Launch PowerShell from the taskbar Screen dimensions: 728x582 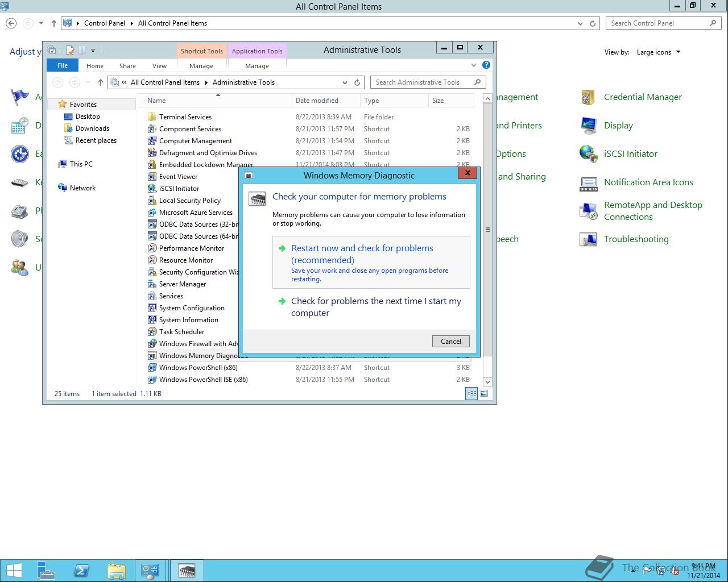pyautogui.click(x=81, y=571)
